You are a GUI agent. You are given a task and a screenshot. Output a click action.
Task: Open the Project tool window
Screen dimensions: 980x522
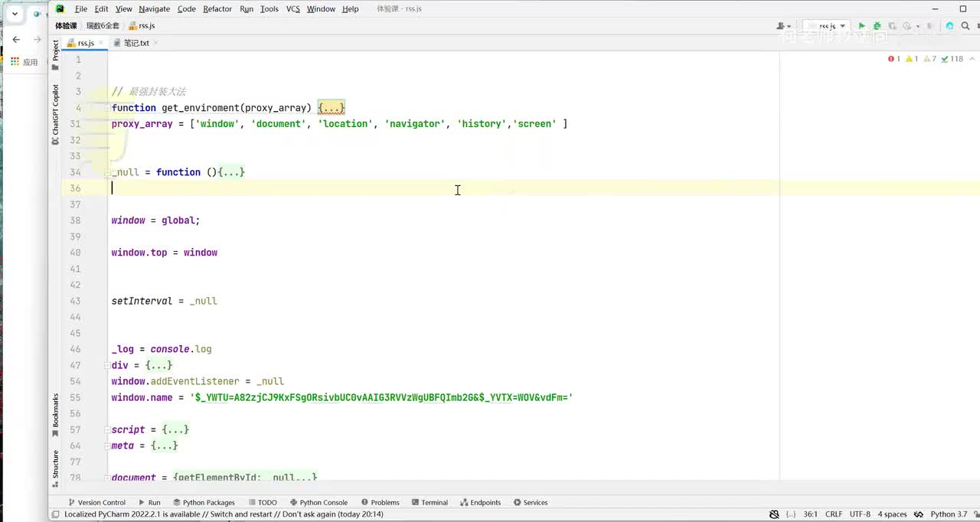pos(55,56)
